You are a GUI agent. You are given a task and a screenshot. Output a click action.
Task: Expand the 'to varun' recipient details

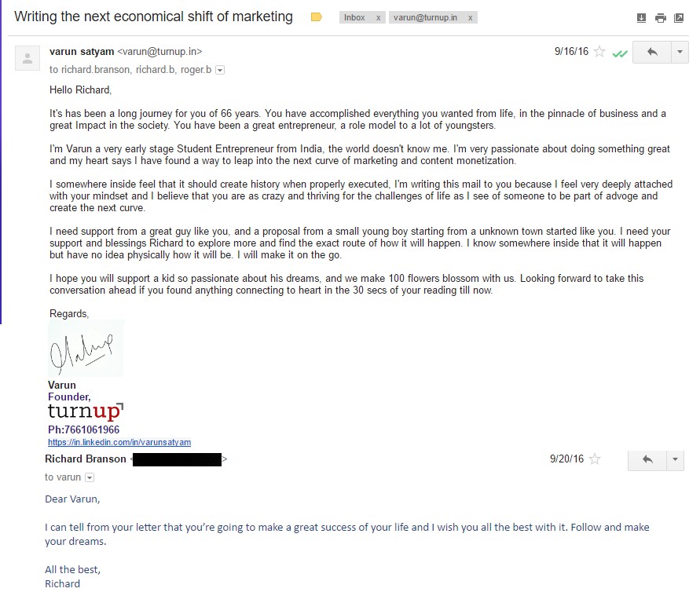pyautogui.click(x=89, y=477)
